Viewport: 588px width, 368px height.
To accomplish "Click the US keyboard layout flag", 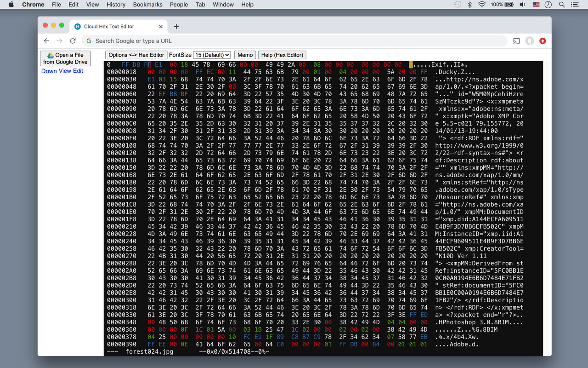I will pos(536,5).
